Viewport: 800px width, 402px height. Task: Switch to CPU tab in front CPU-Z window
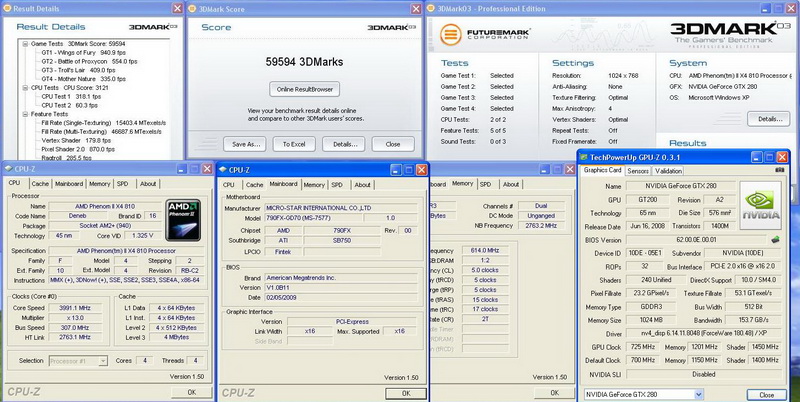(229, 185)
